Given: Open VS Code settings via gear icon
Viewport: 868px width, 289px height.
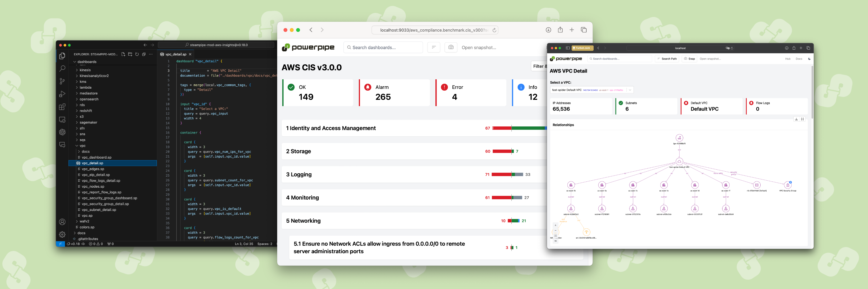Looking at the screenshot, I should click(x=62, y=234).
